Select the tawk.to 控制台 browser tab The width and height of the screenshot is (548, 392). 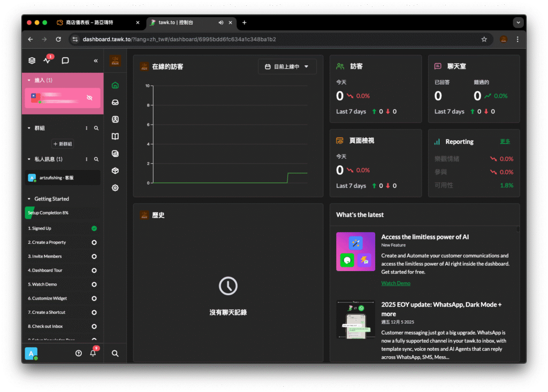coord(182,22)
